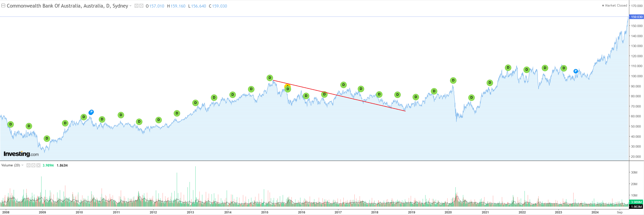Remove Volume indicator with X icon
This screenshot has height=215, width=644.
(x=38, y=165)
